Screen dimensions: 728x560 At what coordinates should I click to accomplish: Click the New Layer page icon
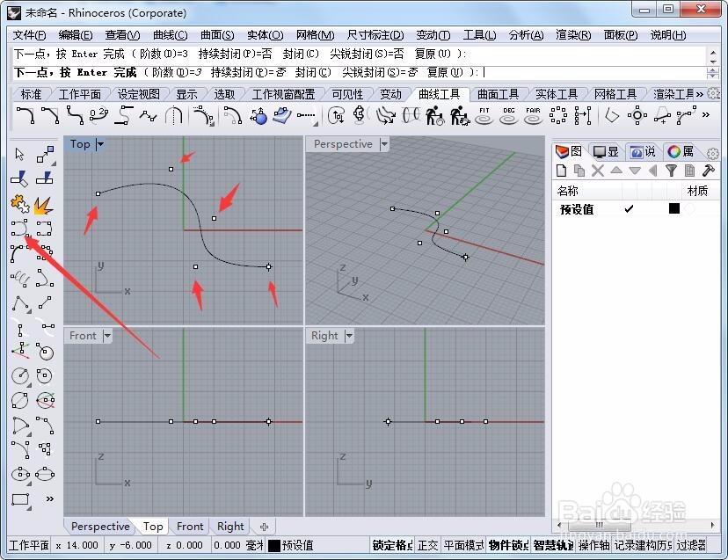click(x=561, y=171)
